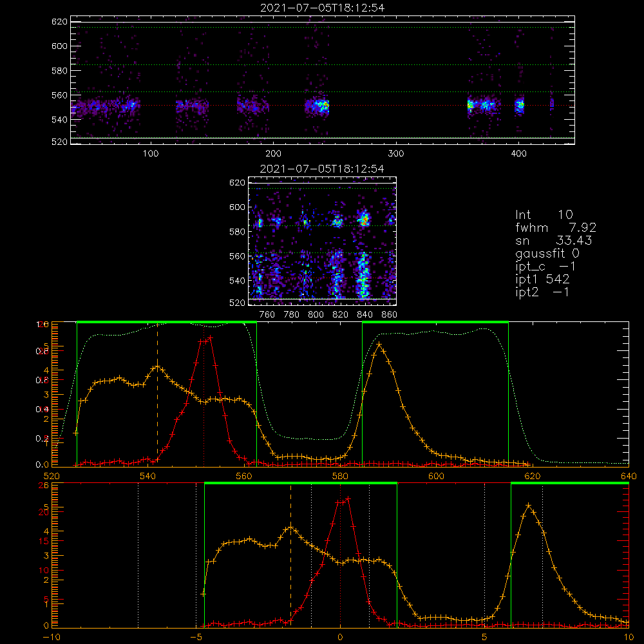Click x-axis label 540 on third profile plot

point(148,477)
